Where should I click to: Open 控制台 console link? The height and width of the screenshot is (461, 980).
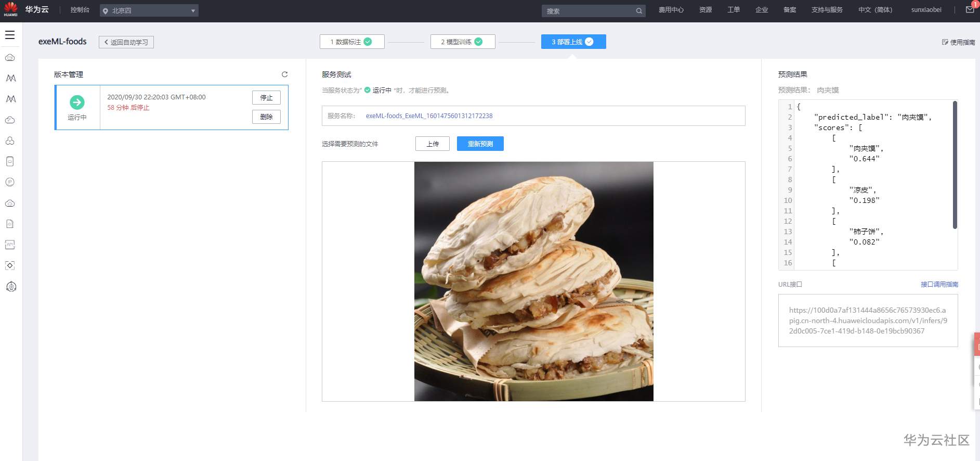pyautogui.click(x=80, y=10)
